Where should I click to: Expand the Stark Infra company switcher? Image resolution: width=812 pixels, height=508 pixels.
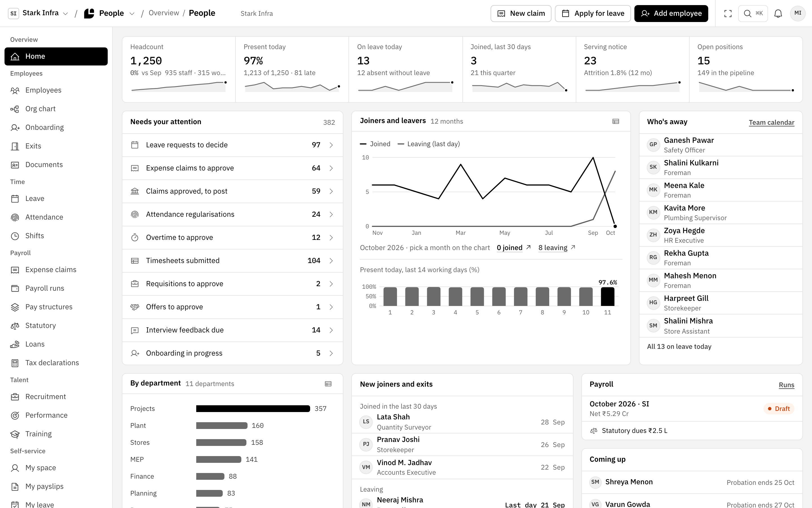38,13
